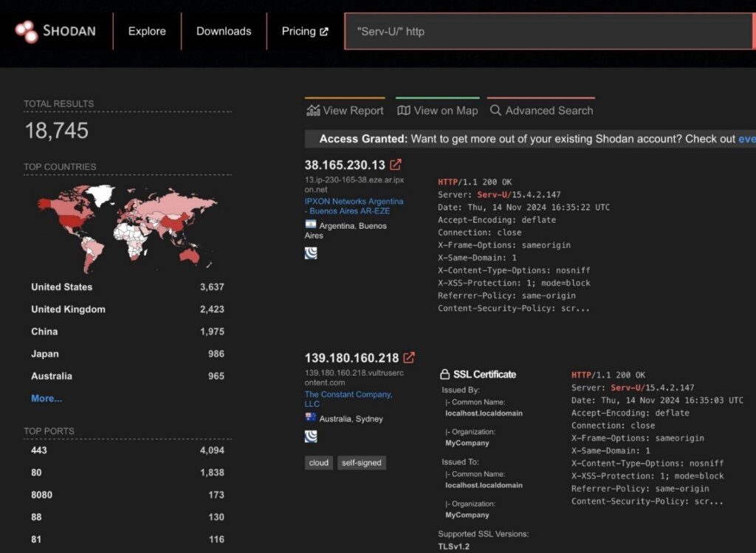This screenshot has height=553, width=756.
Task: Click date line with 16:35:03 UTC
Action: [x=657, y=400]
